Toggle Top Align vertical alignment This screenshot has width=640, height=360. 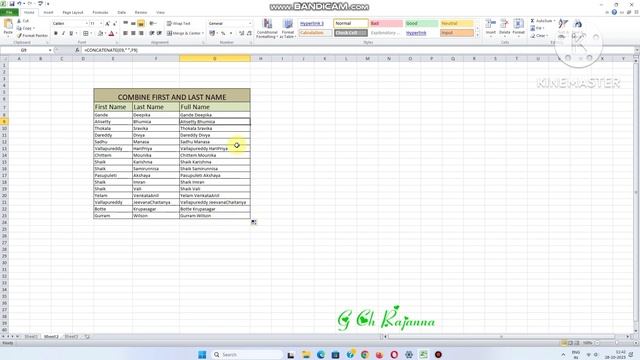click(x=126, y=24)
